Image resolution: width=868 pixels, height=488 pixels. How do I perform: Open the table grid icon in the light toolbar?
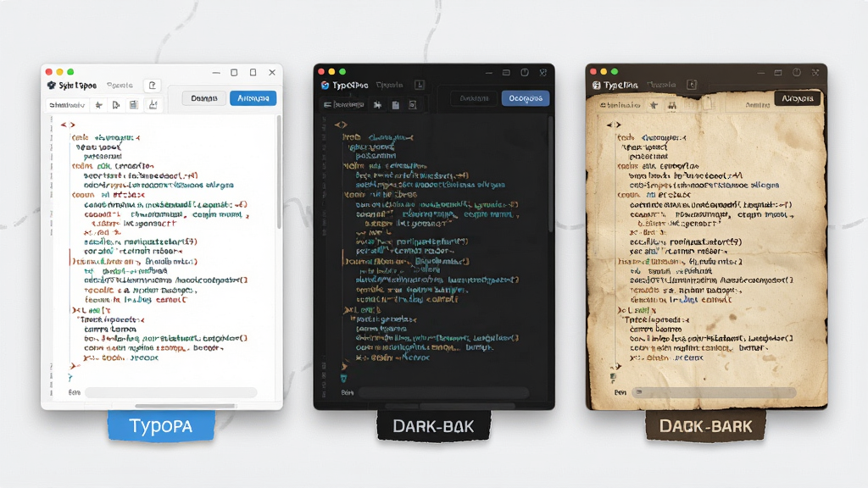tap(133, 104)
